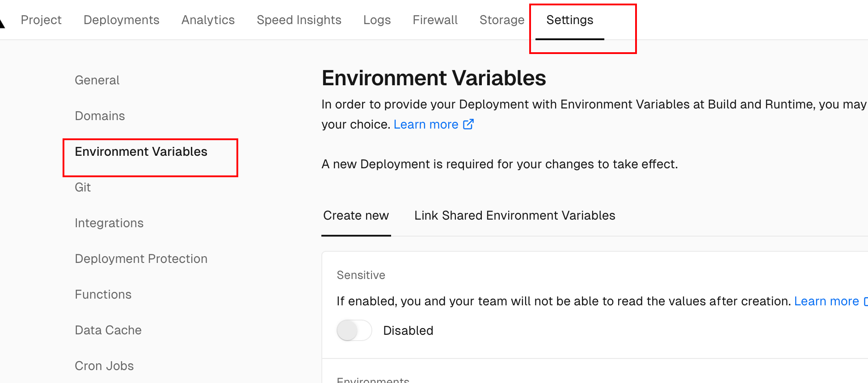This screenshot has height=383, width=868.
Task: Go to the Analytics tab
Action: (208, 20)
